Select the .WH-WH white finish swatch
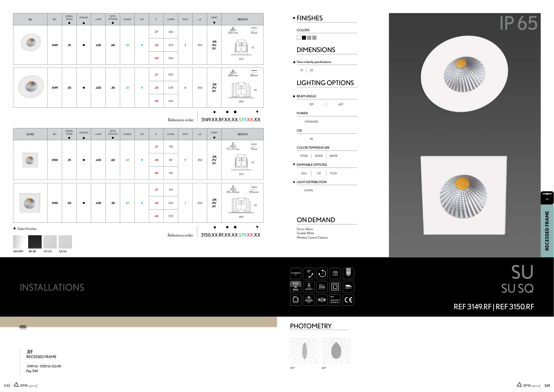 [x=20, y=242]
